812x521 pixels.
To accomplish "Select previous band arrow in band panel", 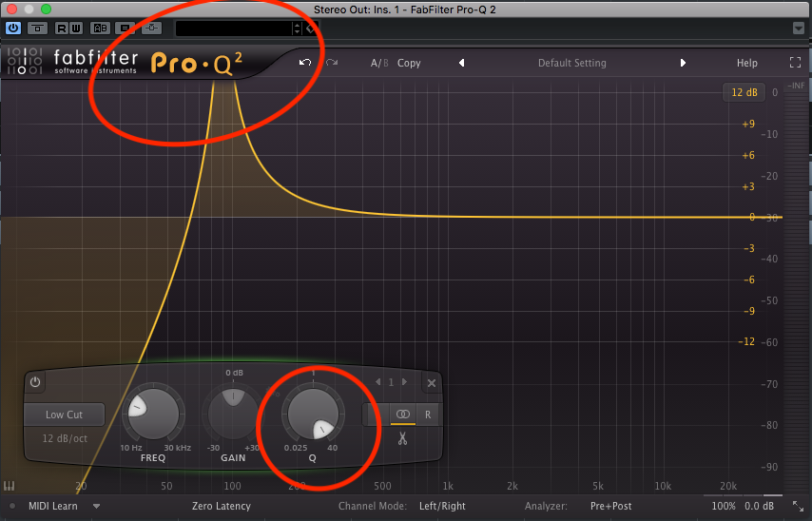I will click(378, 382).
